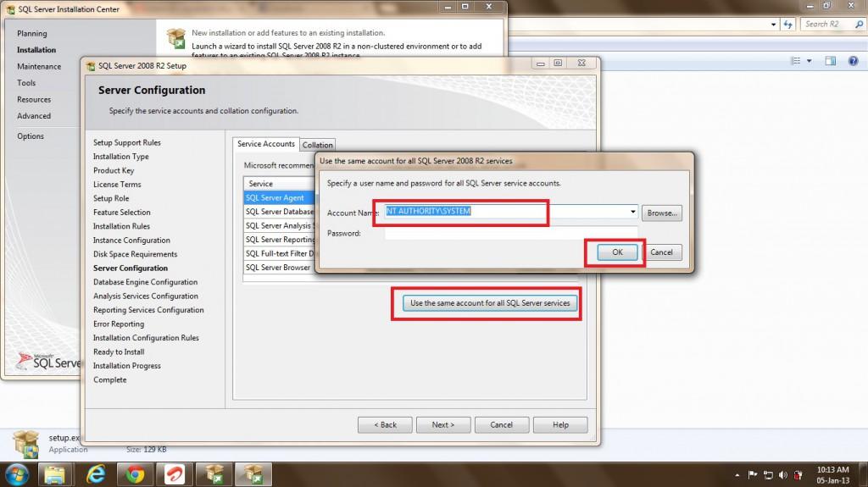Click the Installation Type step
868x487 pixels.
pyautogui.click(x=120, y=157)
